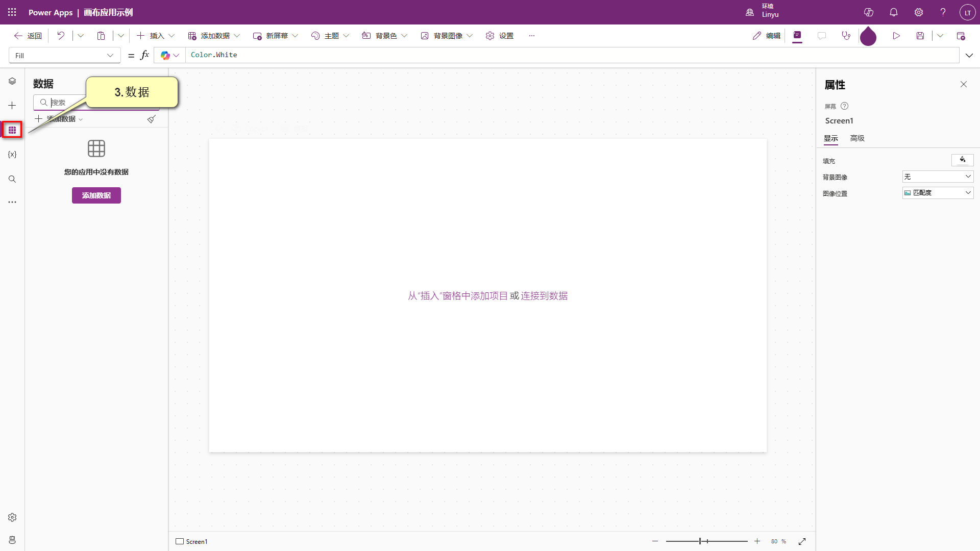Click the 连接到数据 link on canvas
Screen dimensions: 980x551
(544, 296)
